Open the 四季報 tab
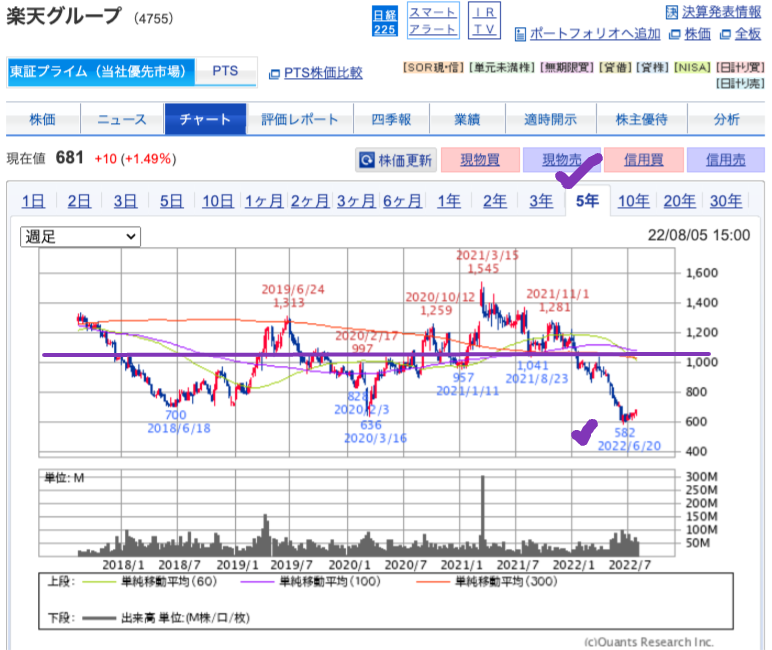This screenshot has width=772, height=650. tap(391, 119)
